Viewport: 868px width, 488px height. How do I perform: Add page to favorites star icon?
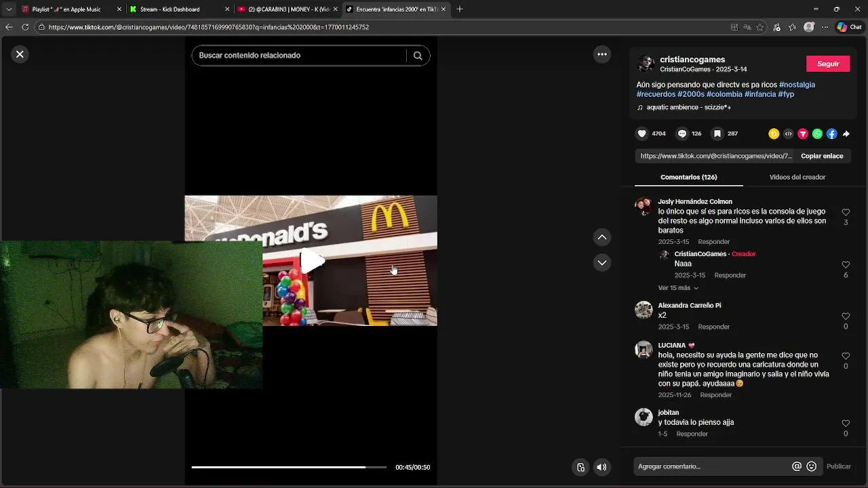pyautogui.click(x=760, y=27)
